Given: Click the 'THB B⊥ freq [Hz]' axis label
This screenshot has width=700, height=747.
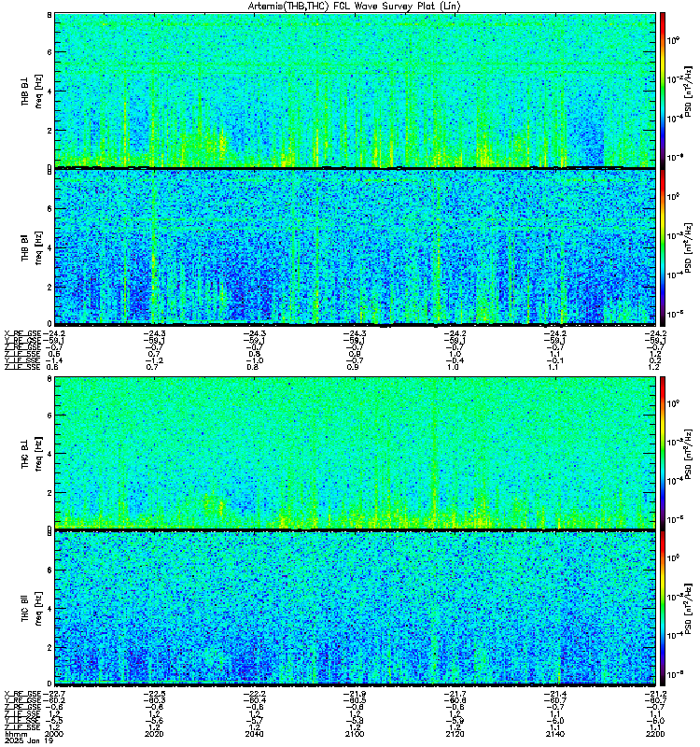Looking at the screenshot, I should pyautogui.click(x=32, y=91).
